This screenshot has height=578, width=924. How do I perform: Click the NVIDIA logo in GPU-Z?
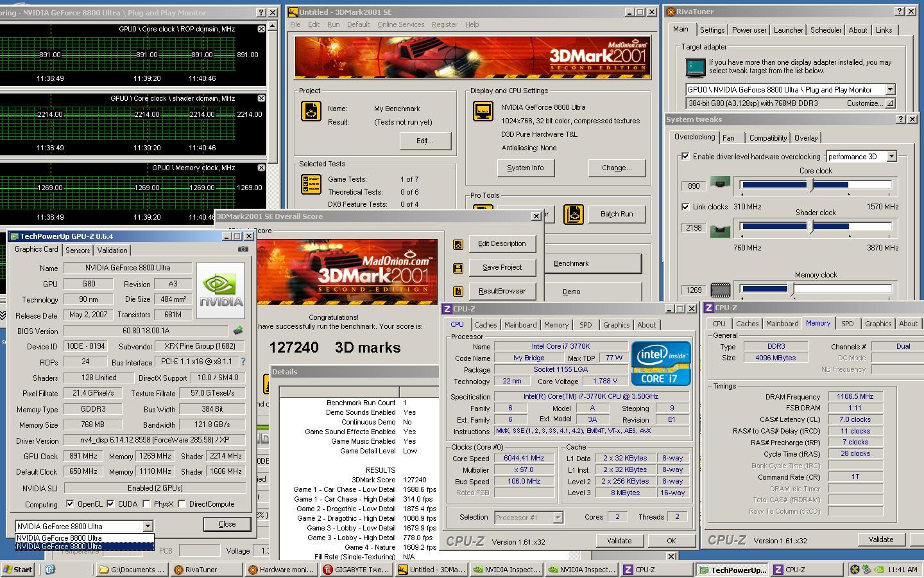pos(221,290)
